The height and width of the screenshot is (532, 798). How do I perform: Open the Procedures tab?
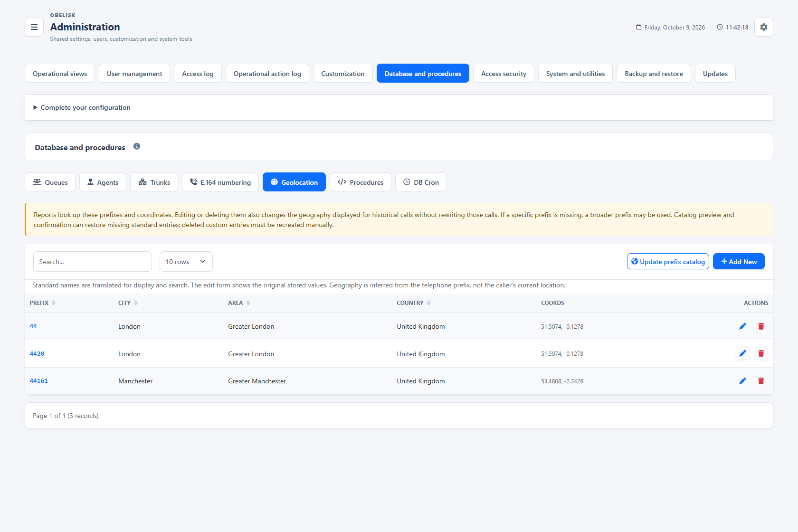click(361, 182)
